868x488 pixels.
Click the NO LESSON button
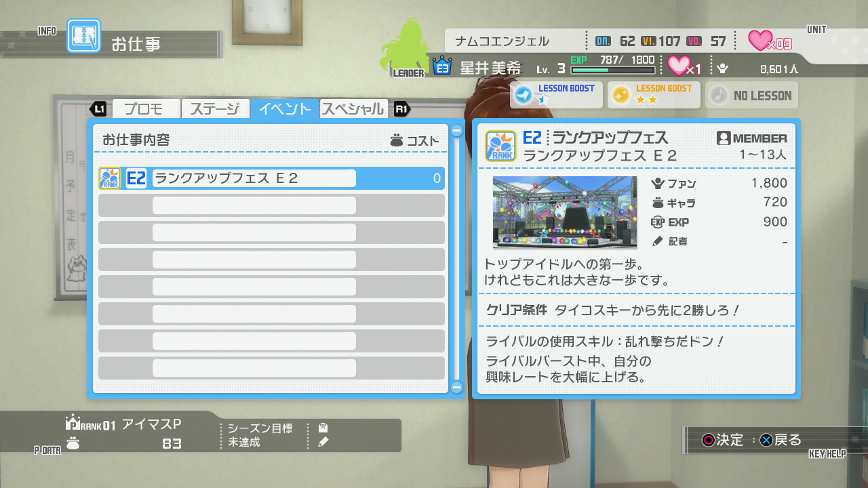coord(751,95)
